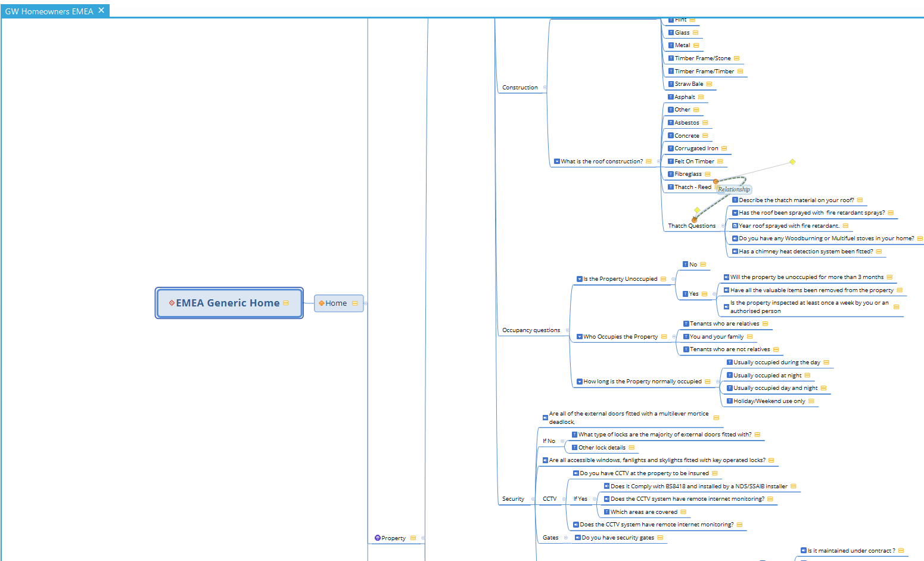Select the Relationship label on connector
The height and width of the screenshot is (561, 924).
pos(733,190)
